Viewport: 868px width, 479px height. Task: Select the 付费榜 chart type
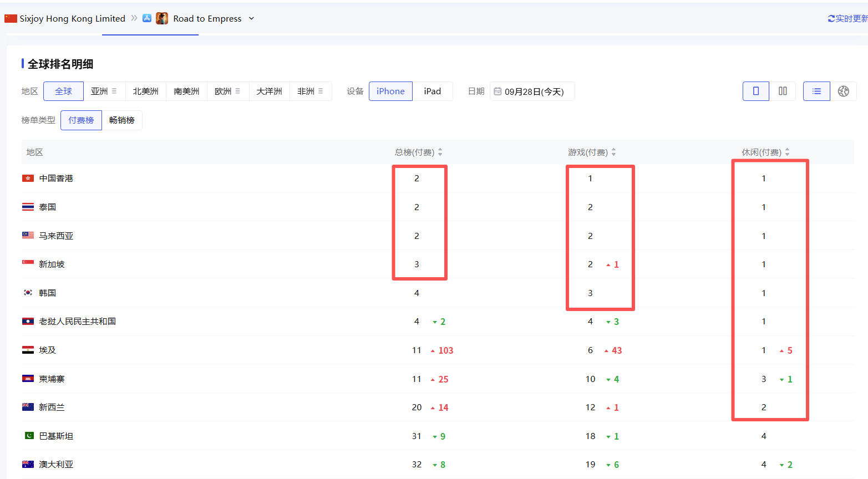pyautogui.click(x=81, y=120)
